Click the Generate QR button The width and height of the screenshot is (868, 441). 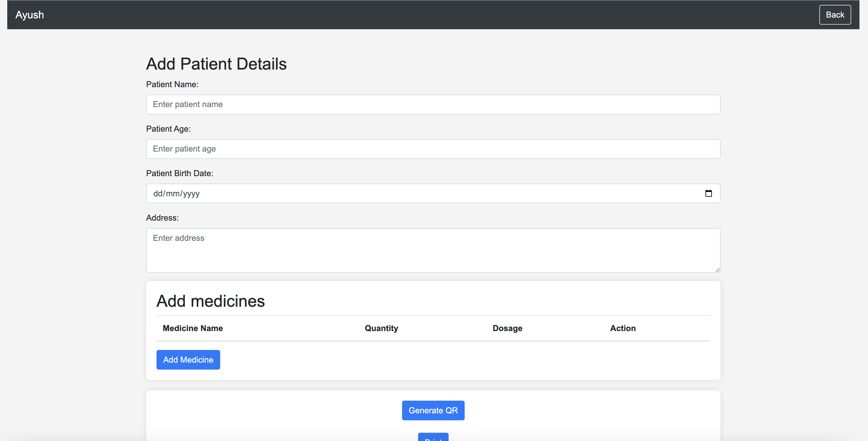[433, 410]
